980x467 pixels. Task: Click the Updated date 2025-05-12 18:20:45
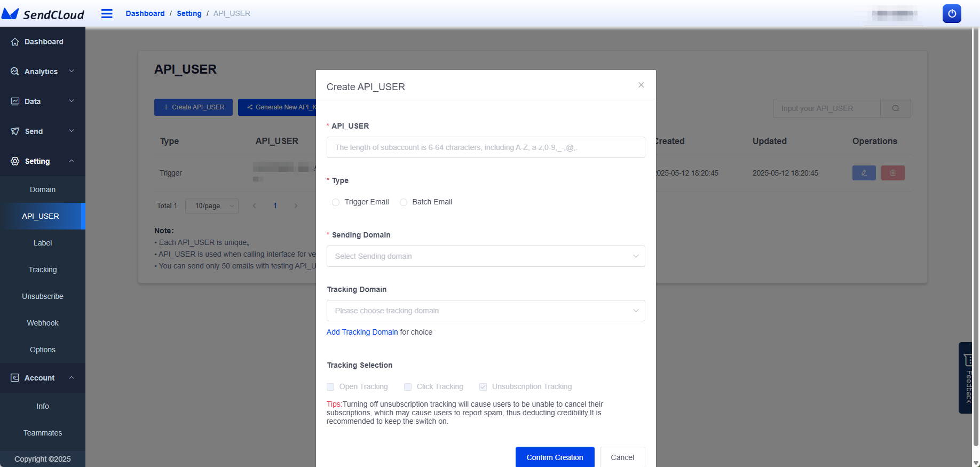coord(785,173)
